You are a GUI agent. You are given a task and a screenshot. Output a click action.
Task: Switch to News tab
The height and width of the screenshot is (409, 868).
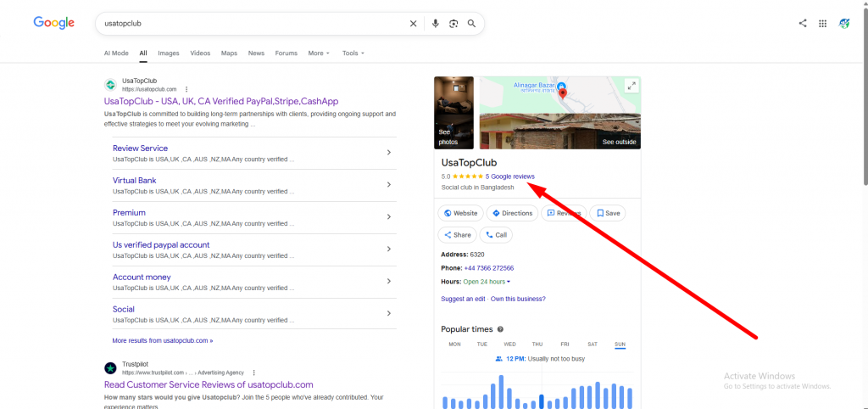(256, 53)
